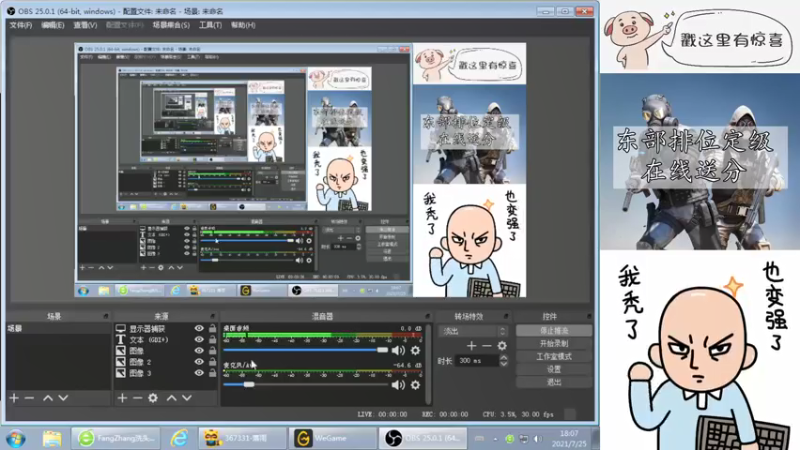Open transition properties gear icon

[x=502, y=346]
